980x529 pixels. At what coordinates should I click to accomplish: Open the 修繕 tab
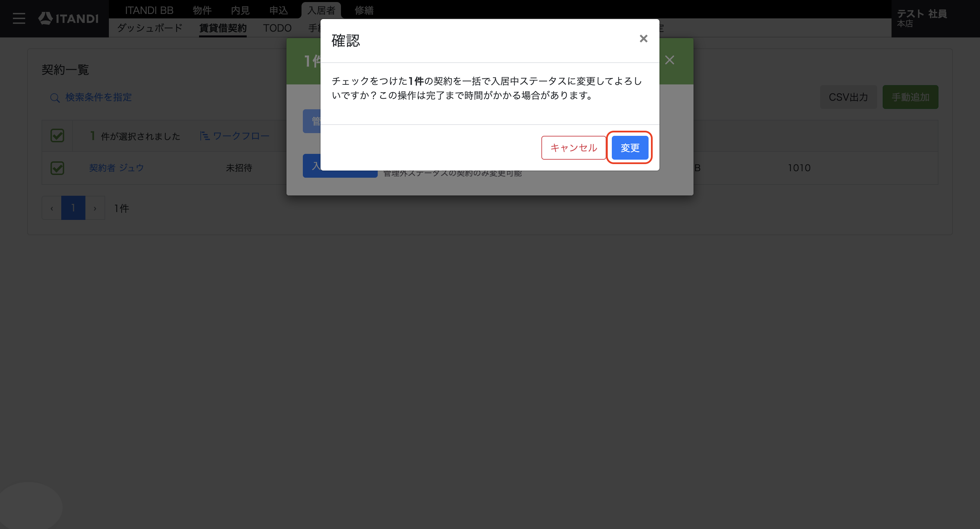coord(364,10)
